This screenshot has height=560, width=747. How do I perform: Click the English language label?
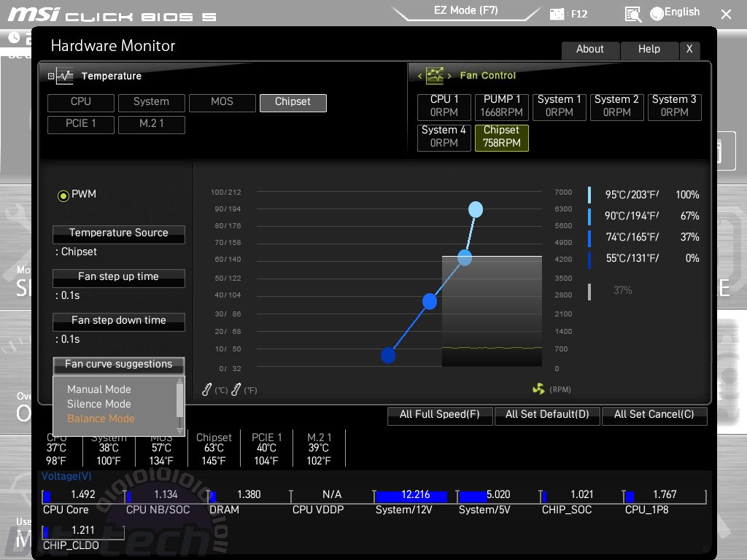[x=682, y=12]
